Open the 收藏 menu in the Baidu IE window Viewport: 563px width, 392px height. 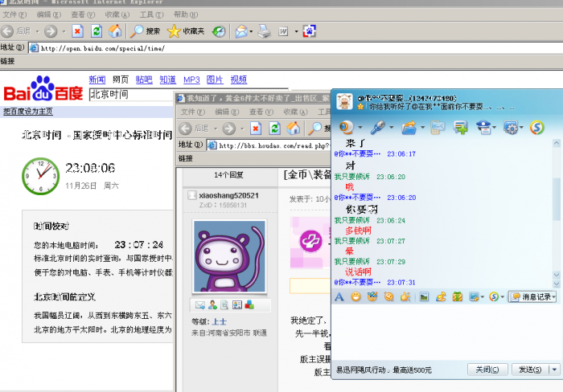(117, 14)
